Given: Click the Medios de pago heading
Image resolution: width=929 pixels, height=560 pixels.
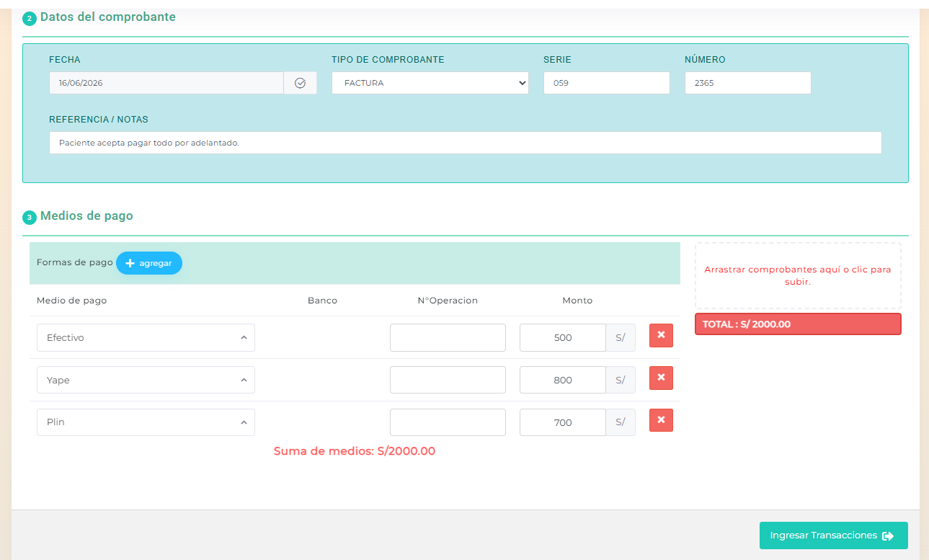Looking at the screenshot, I should pos(86,215).
